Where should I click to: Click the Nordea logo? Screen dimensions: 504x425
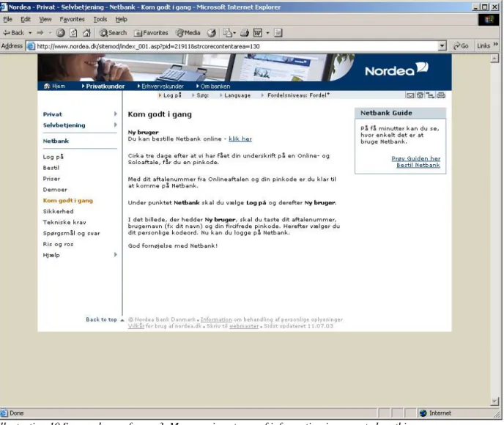pos(396,69)
